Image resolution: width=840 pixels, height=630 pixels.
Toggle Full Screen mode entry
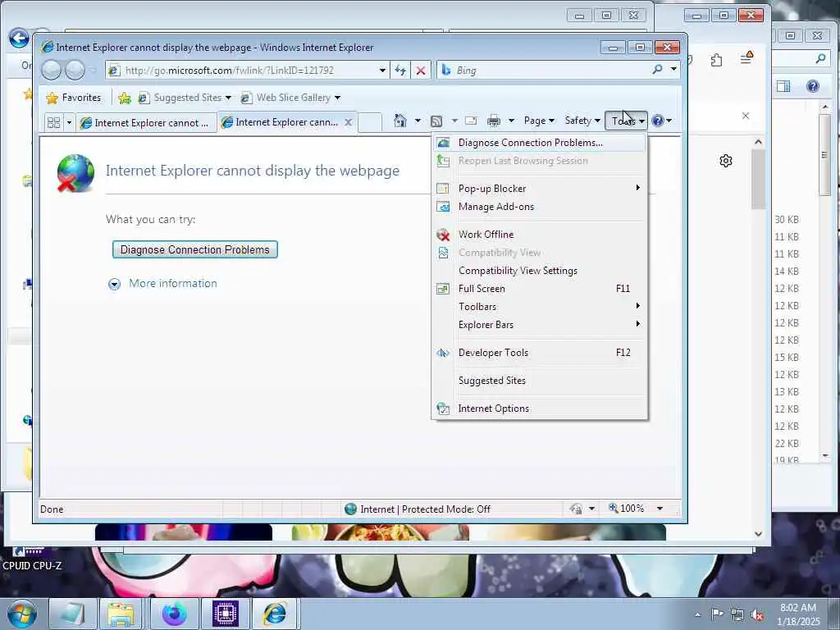click(x=540, y=289)
